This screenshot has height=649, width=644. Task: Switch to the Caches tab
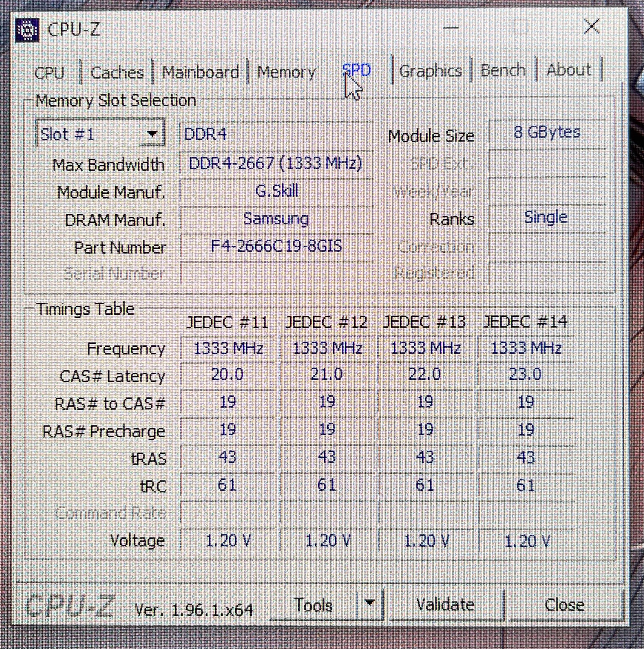117,72
